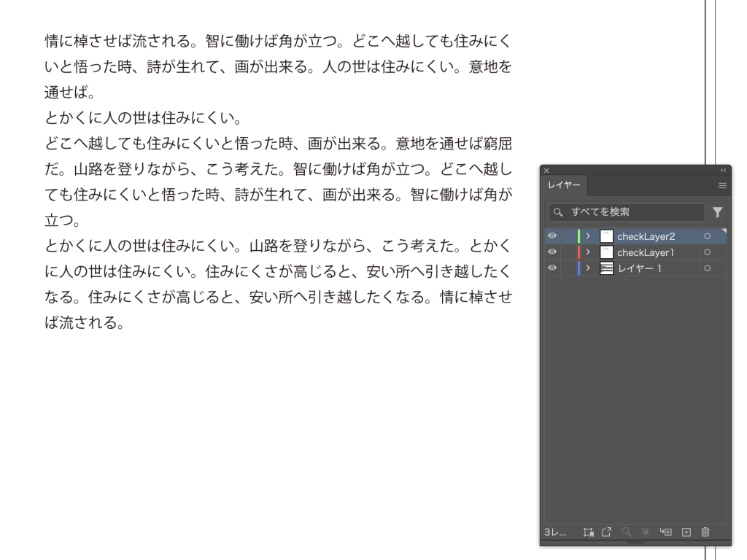Click the checkLayer1 thumbnail
747x560 pixels.
pyautogui.click(x=606, y=252)
